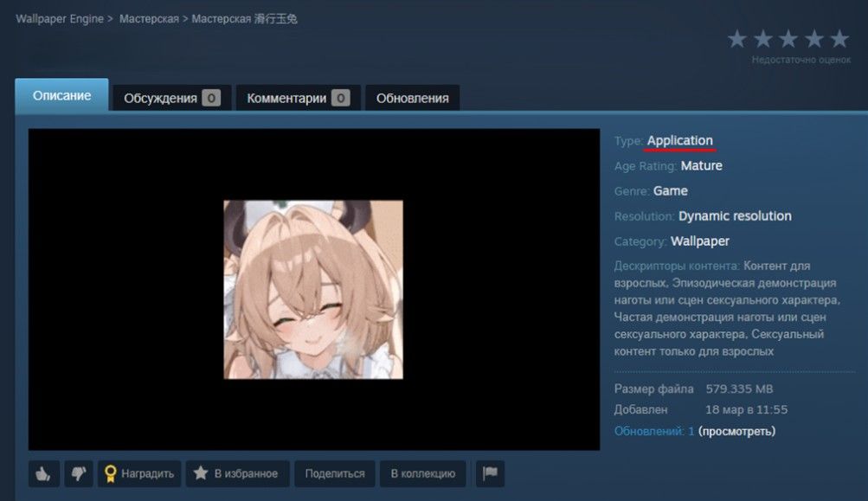The width and height of the screenshot is (868, 501).
Task: Click the report flag icon
Action: 490,473
